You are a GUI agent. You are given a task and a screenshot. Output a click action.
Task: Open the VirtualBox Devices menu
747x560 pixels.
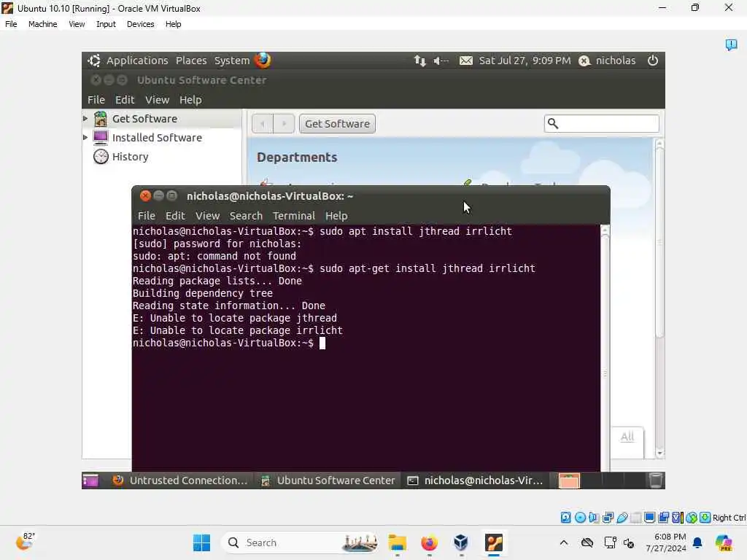point(140,24)
